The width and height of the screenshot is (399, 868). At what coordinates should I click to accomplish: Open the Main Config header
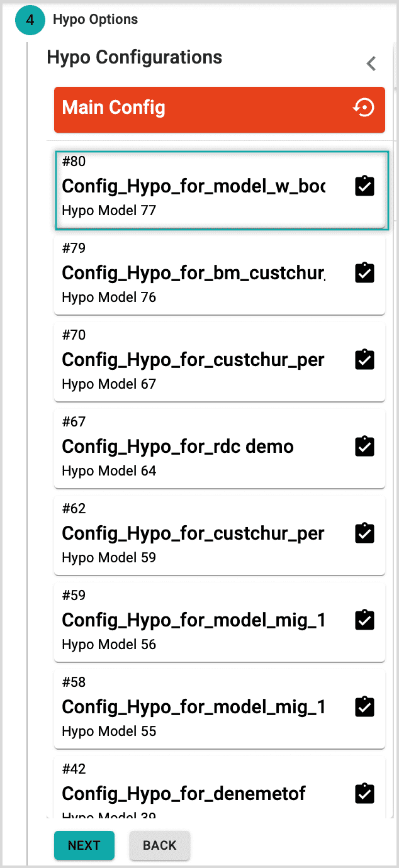click(220, 109)
